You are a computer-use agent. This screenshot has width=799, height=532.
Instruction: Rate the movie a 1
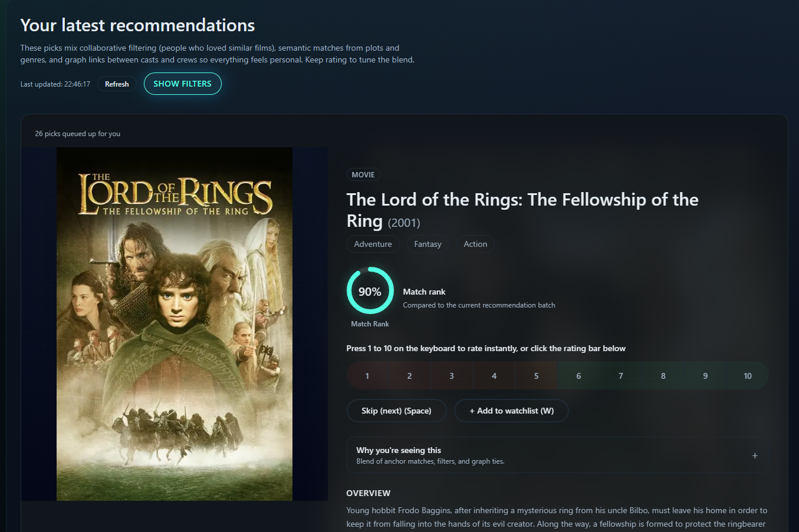coord(367,375)
